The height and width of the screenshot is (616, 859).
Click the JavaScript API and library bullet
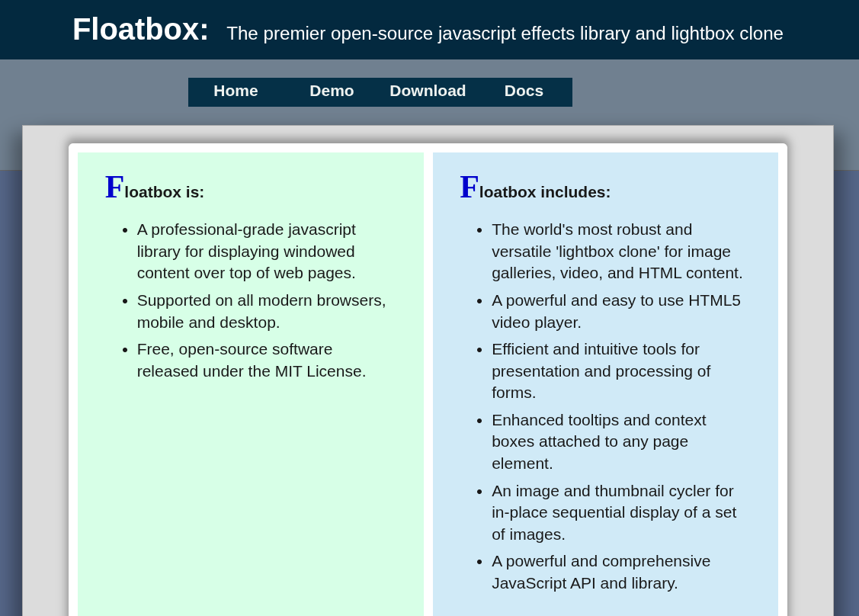click(x=601, y=572)
